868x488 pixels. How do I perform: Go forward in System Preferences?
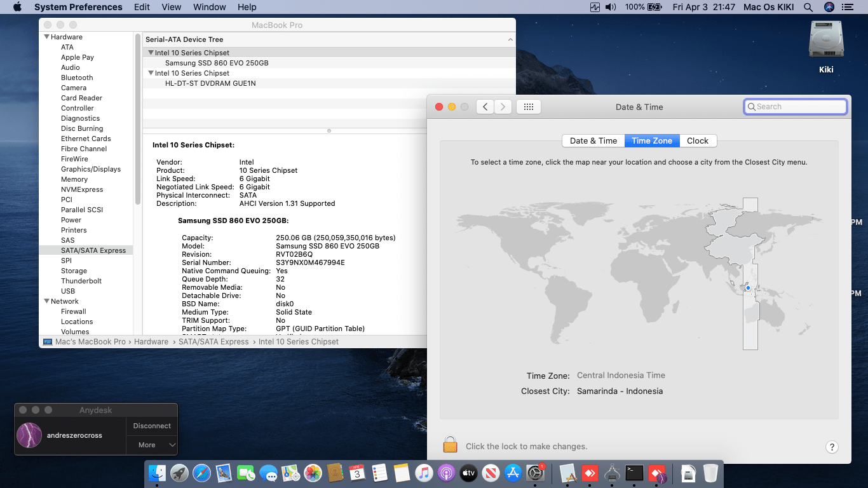coord(503,107)
